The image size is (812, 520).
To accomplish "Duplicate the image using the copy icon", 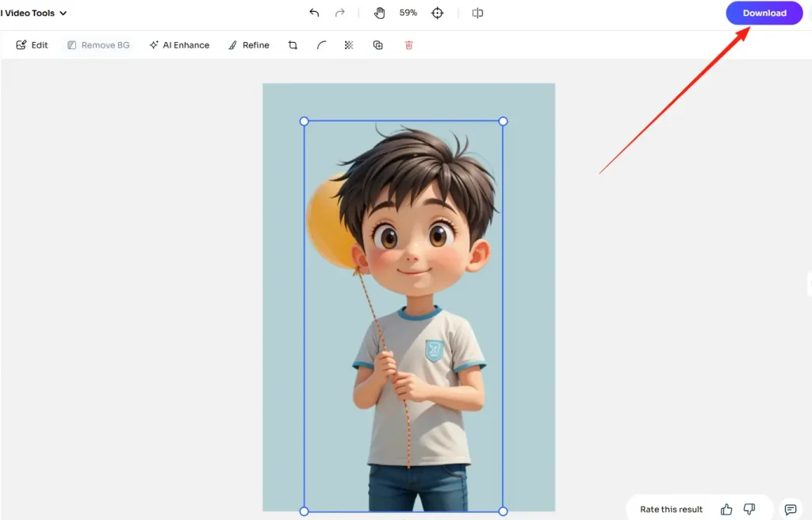I will (378, 45).
